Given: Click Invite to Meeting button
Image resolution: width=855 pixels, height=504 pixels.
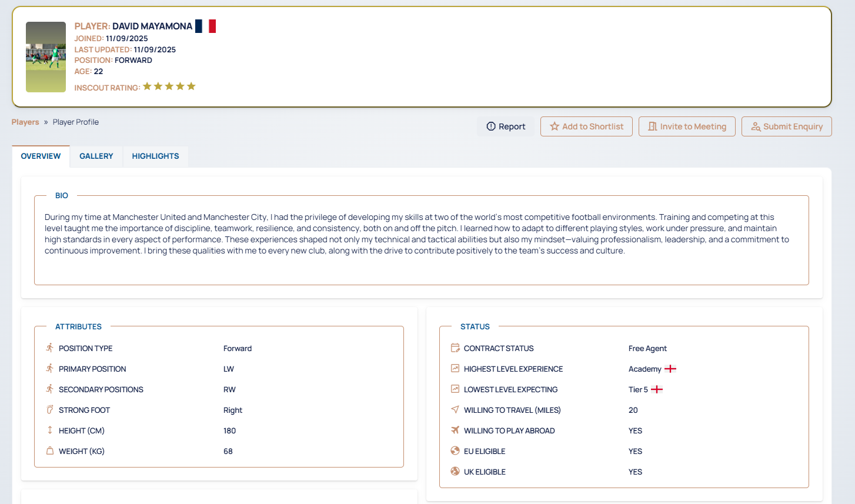Looking at the screenshot, I should coord(687,126).
